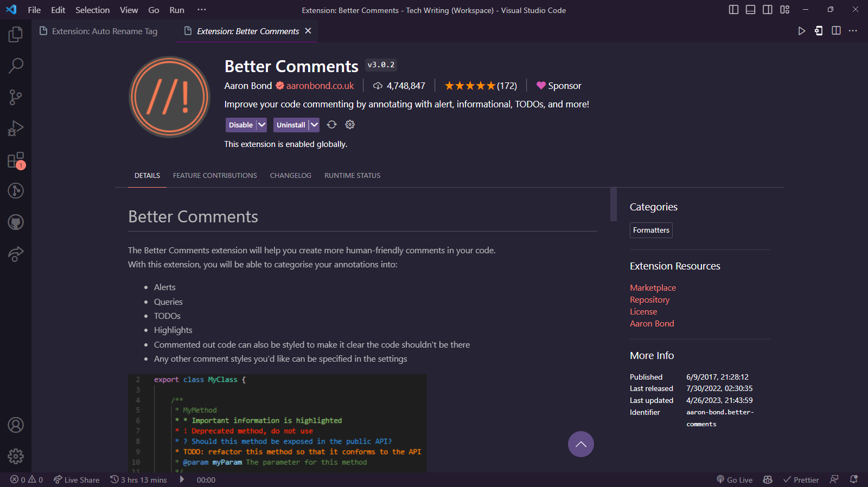Viewport: 868px width, 487px height.
Task: Toggle Primary Side Bar layout icon
Action: coord(733,10)
